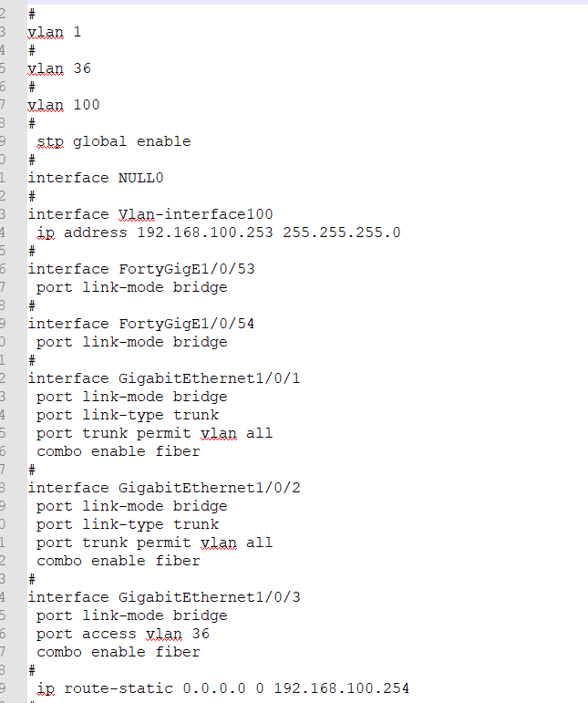Click "combo enable fiber" under GigabitEthernet1/0/3
The height and width of the screenshot is (703, 588).
coord(119,652)
